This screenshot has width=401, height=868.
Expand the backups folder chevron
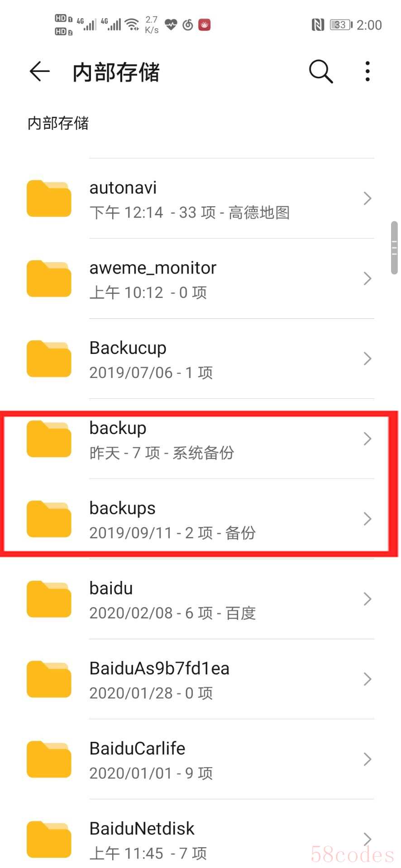pos(368,519)
